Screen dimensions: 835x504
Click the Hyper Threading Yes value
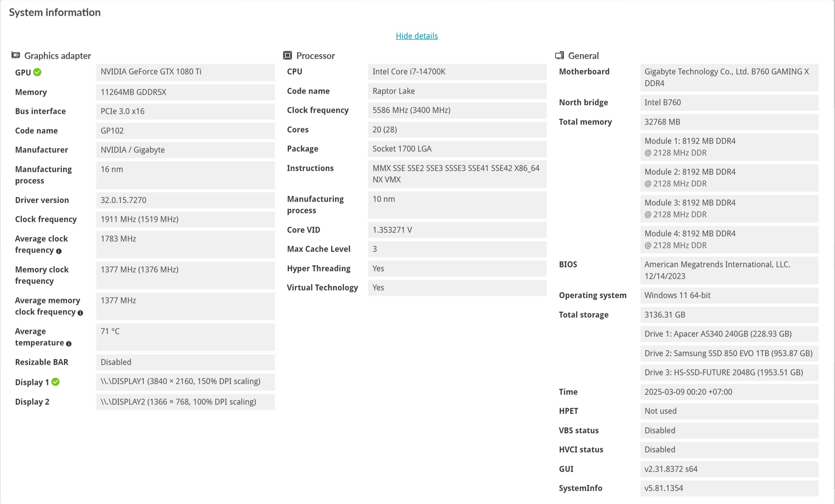coord(457,269)
